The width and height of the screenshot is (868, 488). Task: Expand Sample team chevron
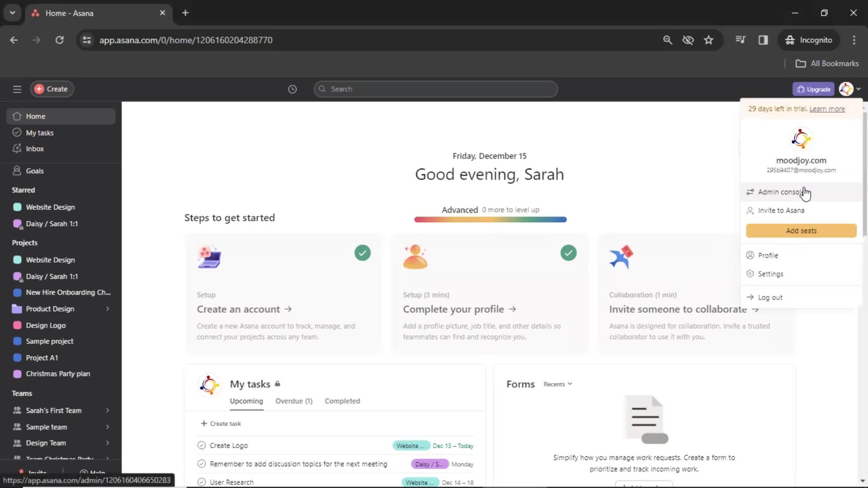click(108, 427)
